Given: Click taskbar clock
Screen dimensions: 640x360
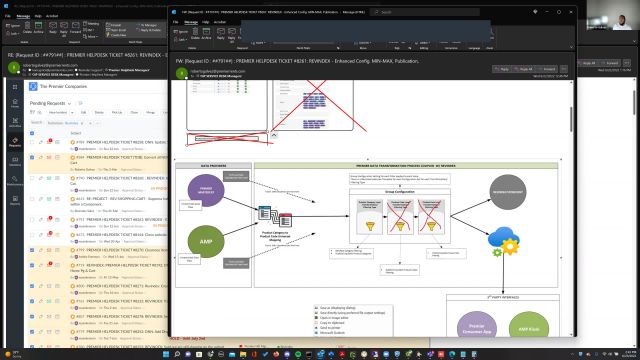Looking at the screenshot, I should (630, 354).
